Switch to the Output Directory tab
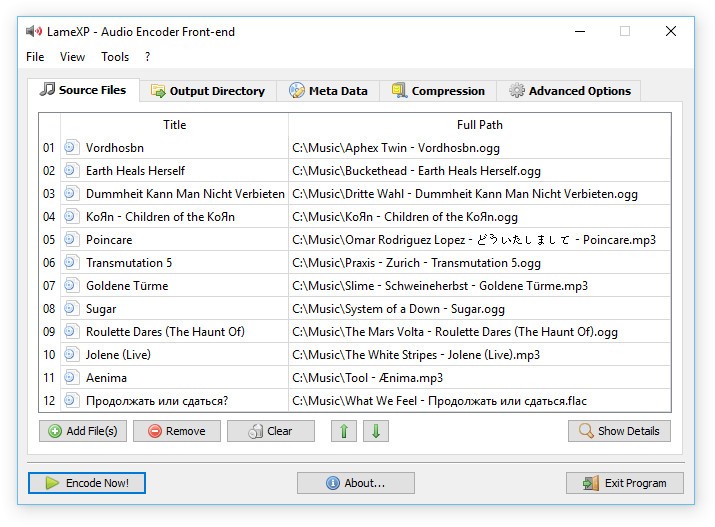 coord(206,91)
